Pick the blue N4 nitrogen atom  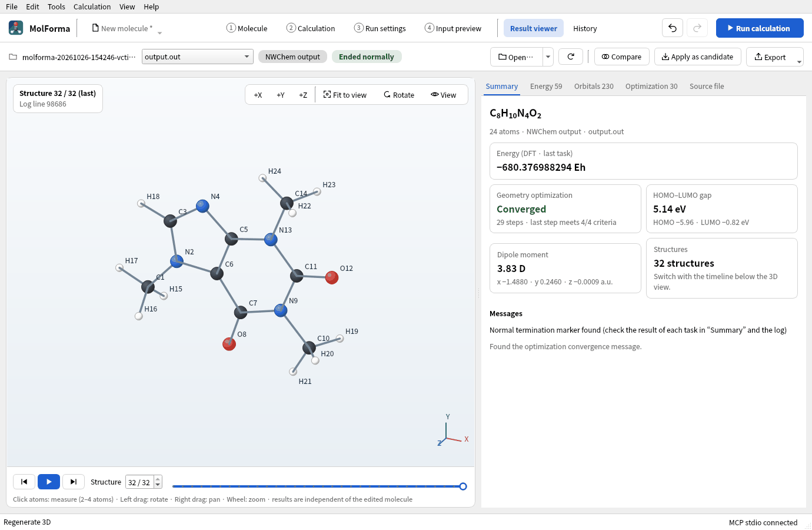202,206
